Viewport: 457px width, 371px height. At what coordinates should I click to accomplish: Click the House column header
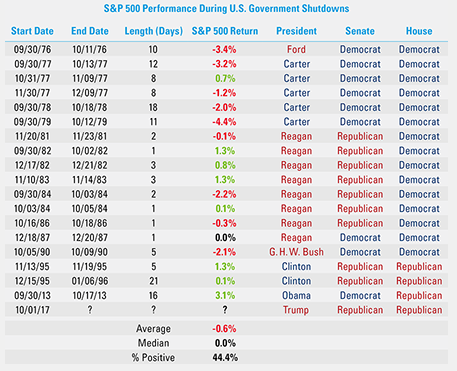click(419, 31)
